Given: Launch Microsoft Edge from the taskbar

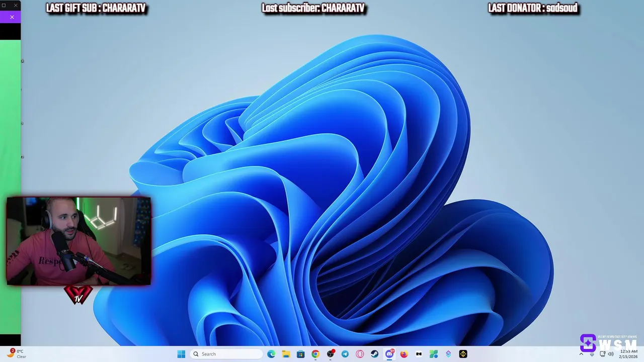Looking at the screenshot, I should 271,354.
